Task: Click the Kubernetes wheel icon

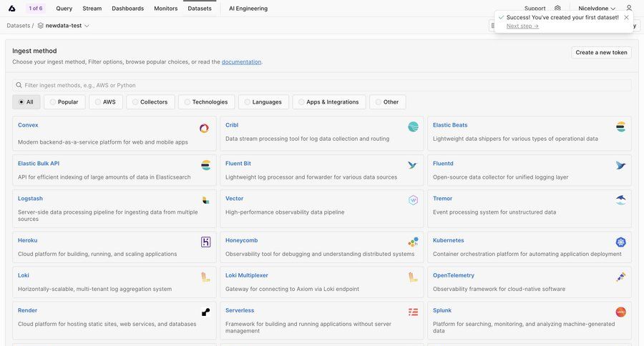Action: pos(620,242)
